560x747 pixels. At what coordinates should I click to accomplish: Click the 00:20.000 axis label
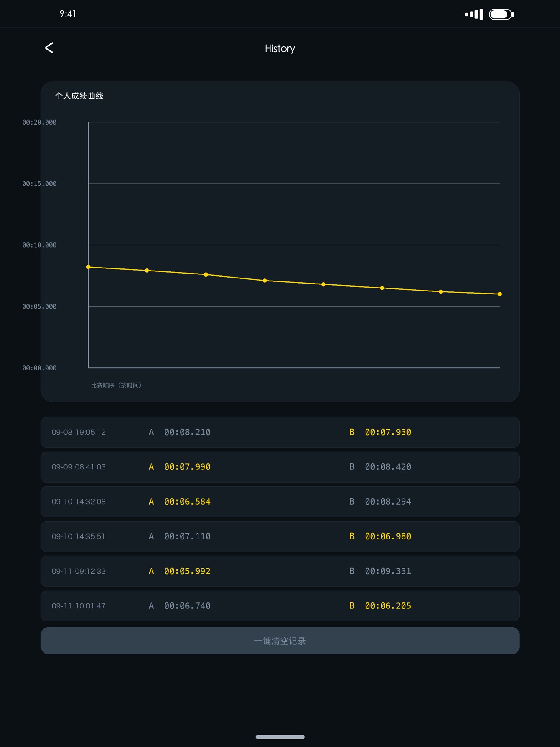pyautogui.click(x=40, y=122)
